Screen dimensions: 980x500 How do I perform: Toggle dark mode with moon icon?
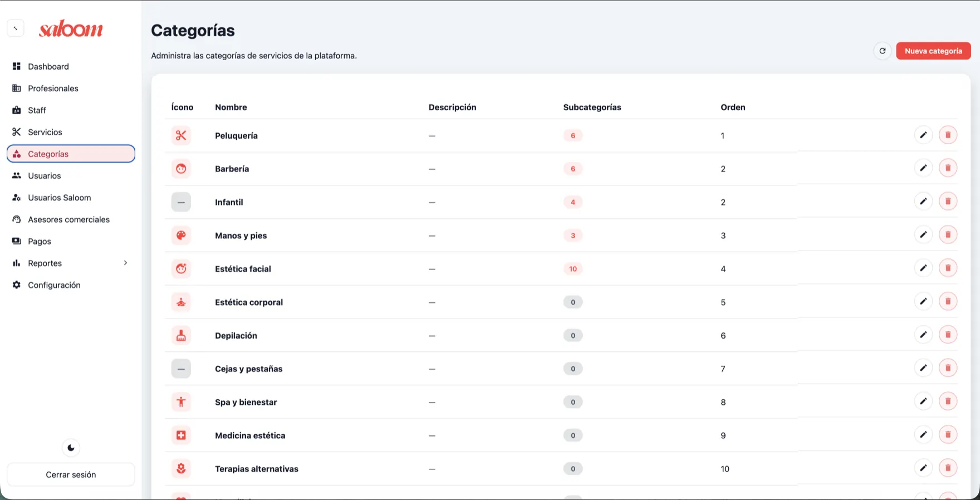coord(71,448)
